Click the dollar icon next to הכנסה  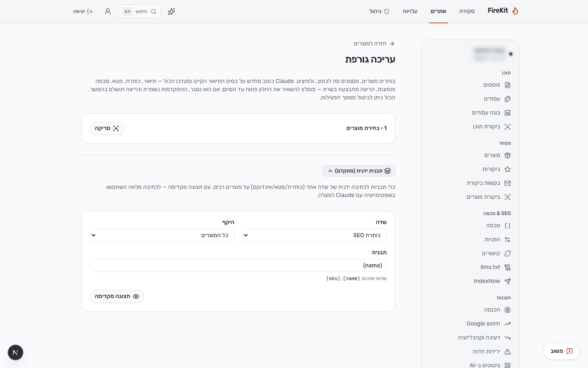[508, 310]
